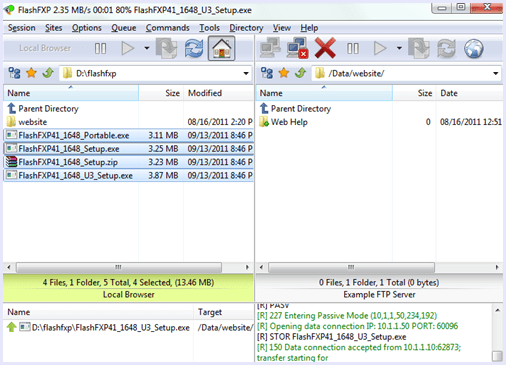This screenshot has width=506, height=365.
Task: Expand the /Data/website/ path dropdown
Action: (496, 73)
